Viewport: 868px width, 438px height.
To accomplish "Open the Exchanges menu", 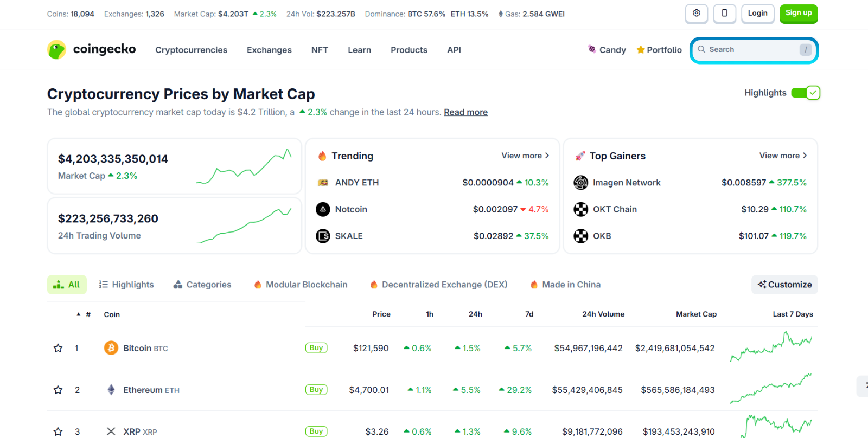I will coord(269,50).
